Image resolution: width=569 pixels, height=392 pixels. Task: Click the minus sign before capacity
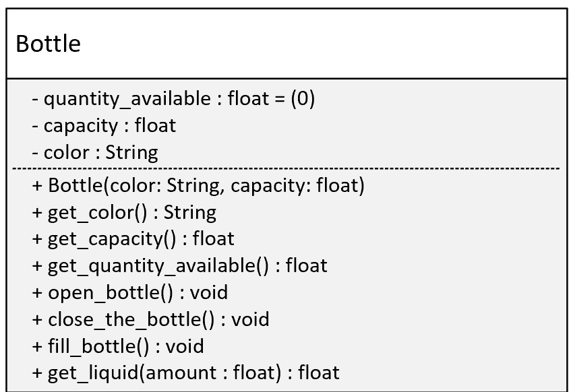tap(35, 127)
